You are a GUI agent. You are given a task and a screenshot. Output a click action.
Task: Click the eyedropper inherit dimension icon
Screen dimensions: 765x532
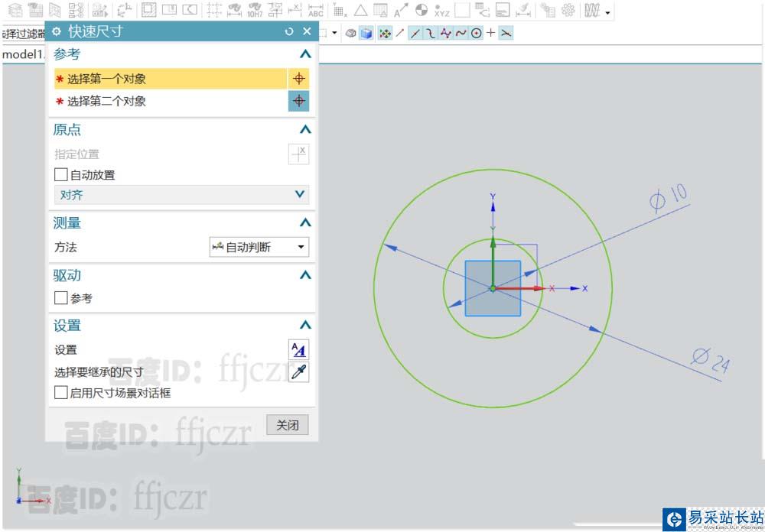[x=298, y=372]
